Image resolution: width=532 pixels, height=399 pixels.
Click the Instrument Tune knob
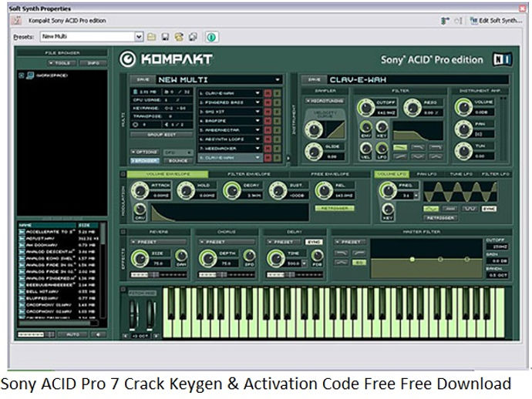[x=463, y=151]
